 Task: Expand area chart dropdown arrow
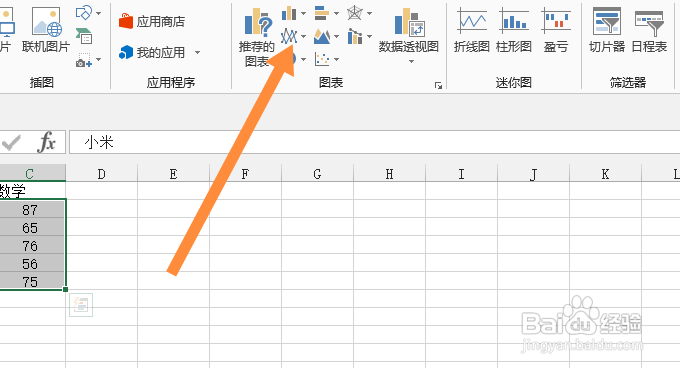[336, 36]
